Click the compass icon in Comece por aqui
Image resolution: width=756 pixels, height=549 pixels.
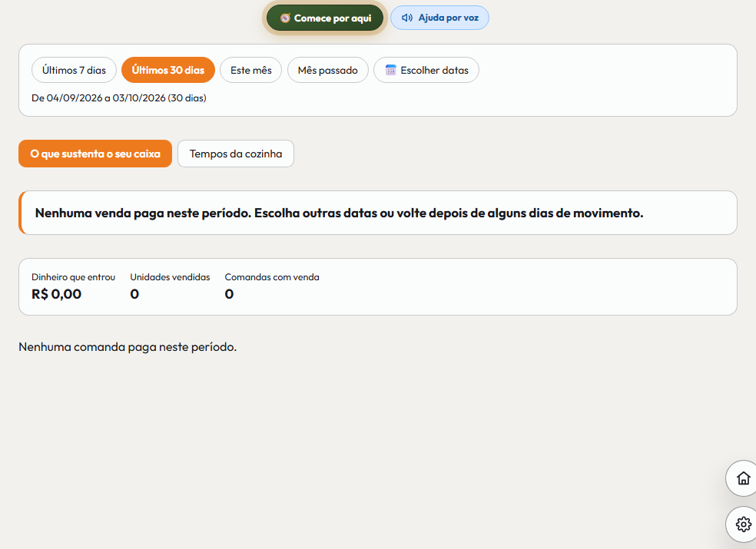[285, 18]
